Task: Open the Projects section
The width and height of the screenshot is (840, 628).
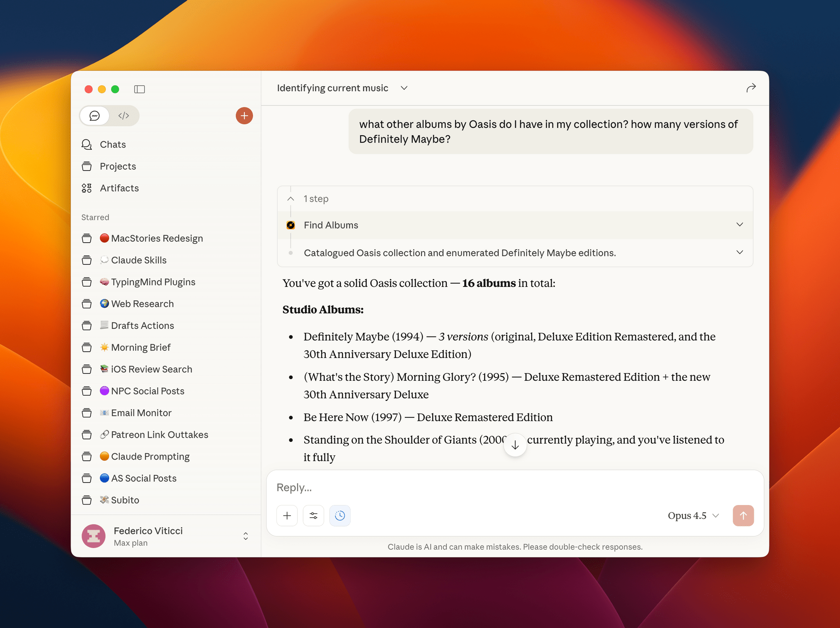Action: (118, 166)
